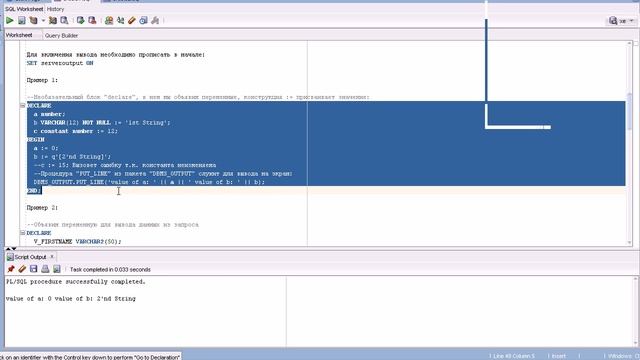The image size is (640, 360).
Task: Select the Script Output tab
Action: (30, 257)
